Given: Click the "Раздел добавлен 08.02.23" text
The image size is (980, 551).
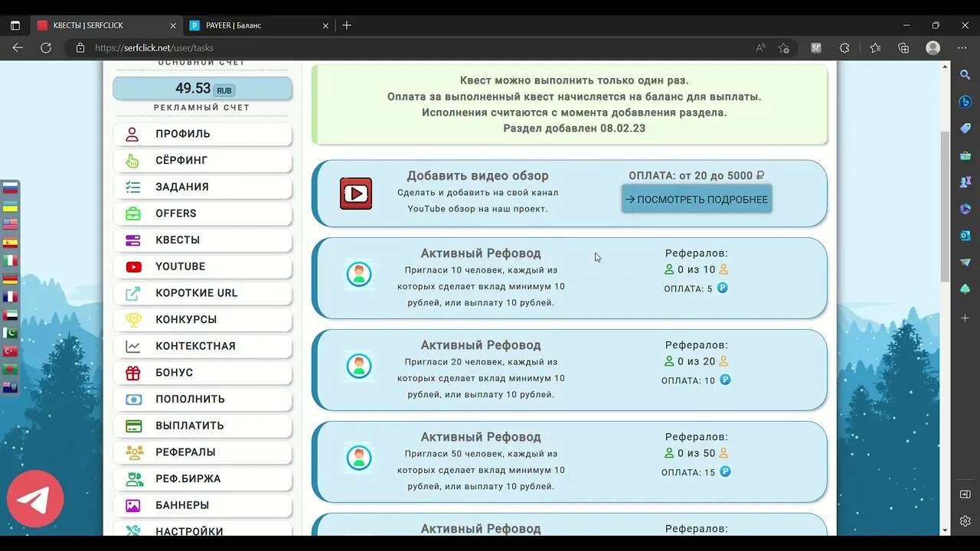Looking at the screenshot, I should coord(574,129).
